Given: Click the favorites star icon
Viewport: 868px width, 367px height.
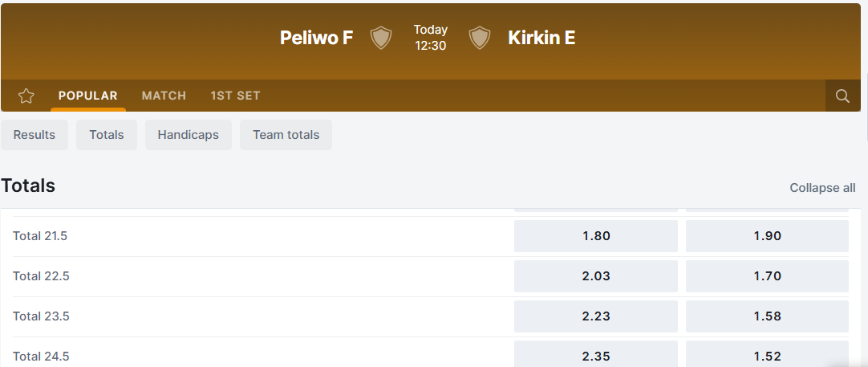Looking at the screenshot, I should coord(26,96).
